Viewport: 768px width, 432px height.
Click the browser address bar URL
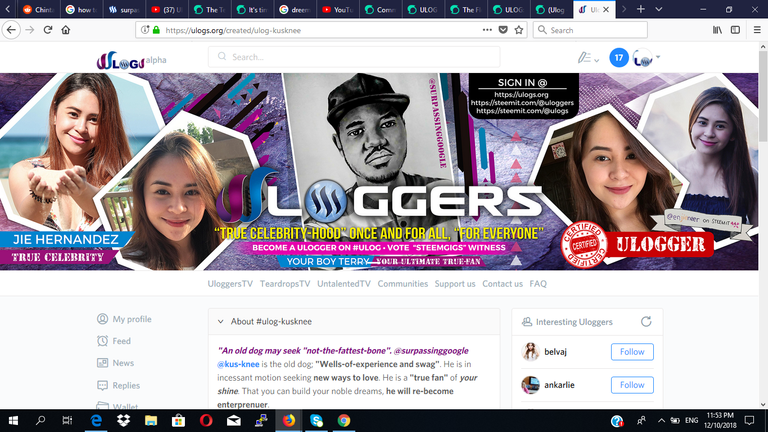tap(233, 30)
